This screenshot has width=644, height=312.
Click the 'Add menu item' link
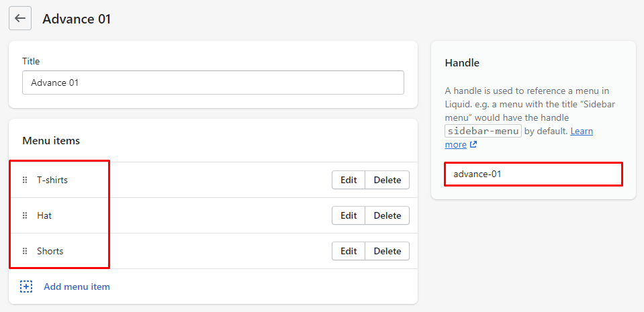click(77, 287)
